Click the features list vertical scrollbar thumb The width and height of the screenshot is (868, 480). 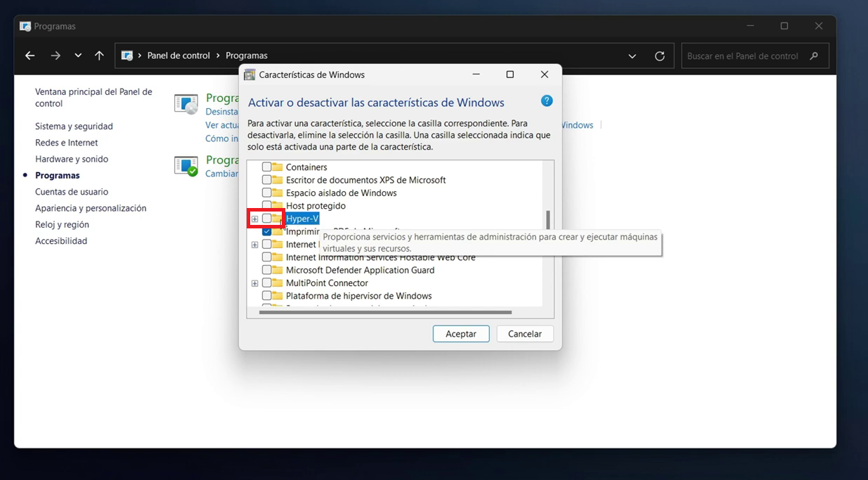(548, 220)
